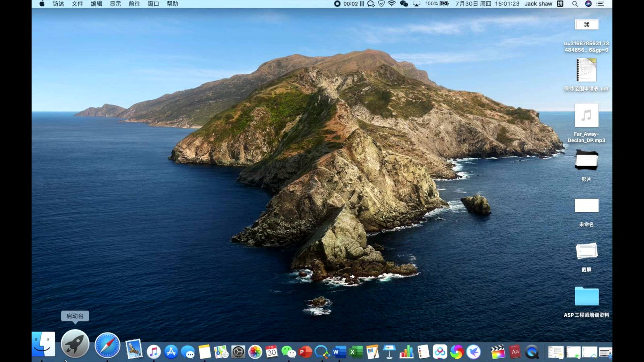
Task: Open AirPlay display menu
Action: pos(416,4)
